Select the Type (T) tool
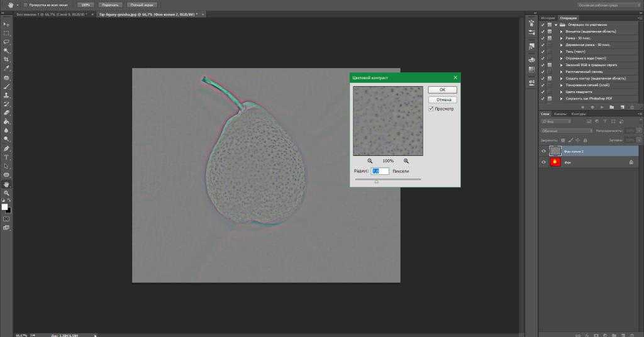644x337 pixels. point(6,157)
